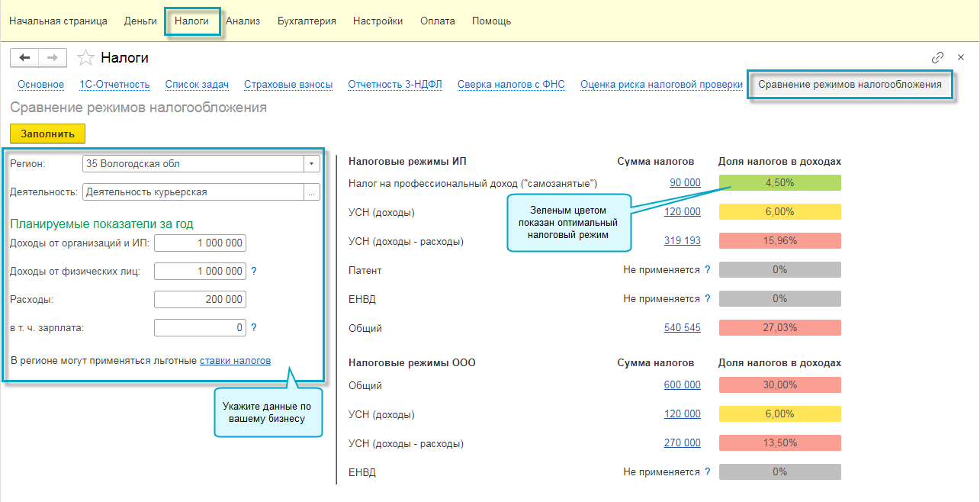This screenshot has height=502, width=980.
Task: Open the 90 000 tax amount link
Action: (685, 183)
